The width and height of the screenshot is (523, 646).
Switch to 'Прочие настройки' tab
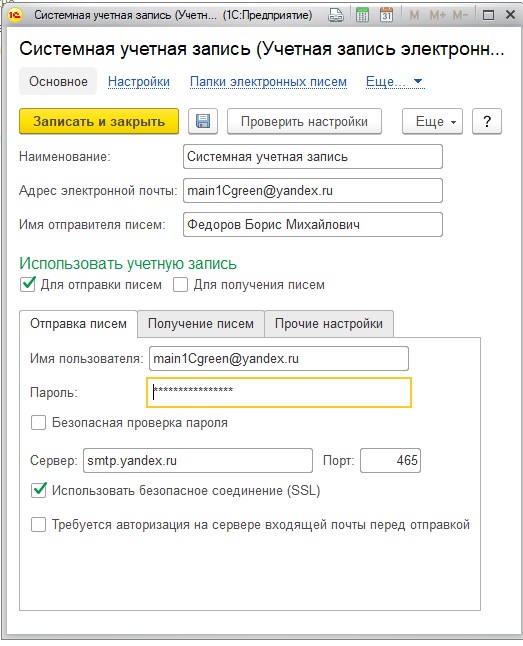point(329,323)
